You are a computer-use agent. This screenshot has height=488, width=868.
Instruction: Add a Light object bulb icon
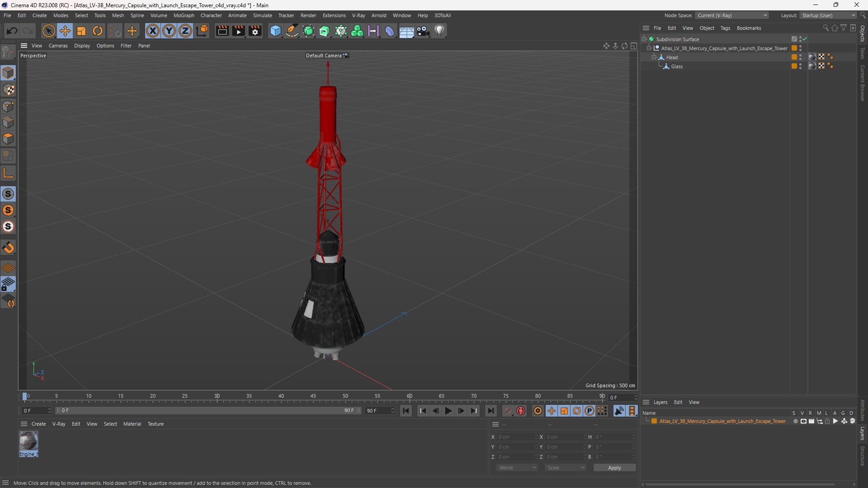tap(439, 31)
